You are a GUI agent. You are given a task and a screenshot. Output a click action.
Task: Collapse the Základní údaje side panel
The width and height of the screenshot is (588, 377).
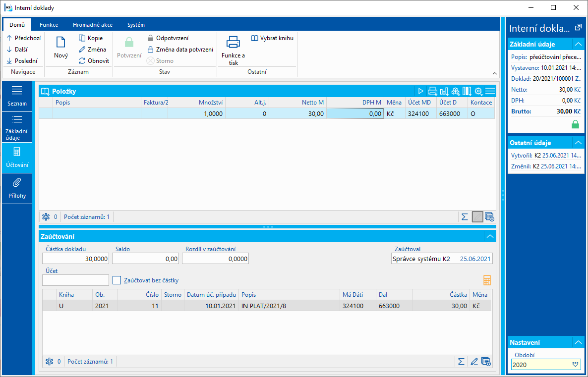tap(578, 44)
